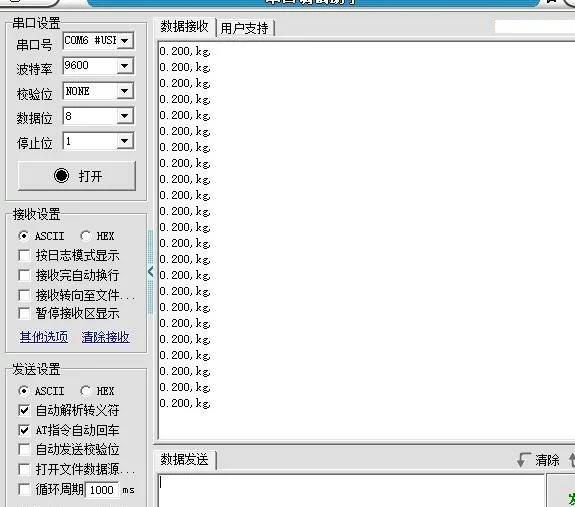Open the 停止位 1 stop bits dropdown
The height and width of the screenshot is (507, 575).
click(x=125, y=141)
